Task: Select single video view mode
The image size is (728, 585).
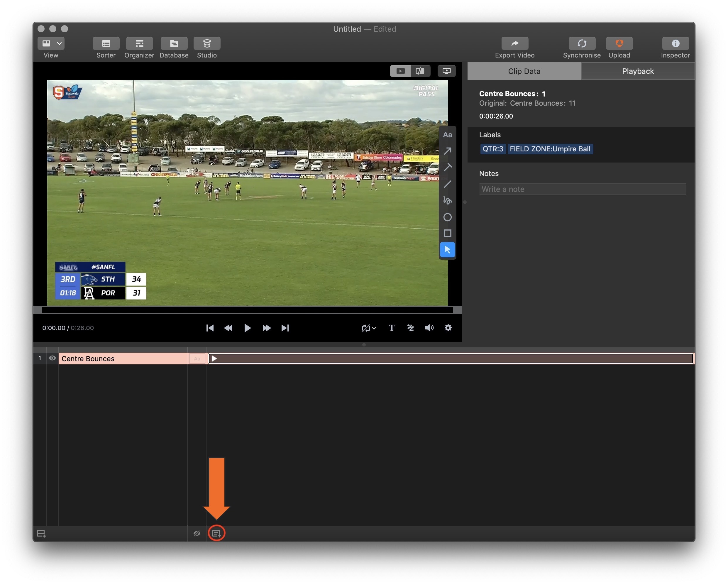Action: coord(400,71)
